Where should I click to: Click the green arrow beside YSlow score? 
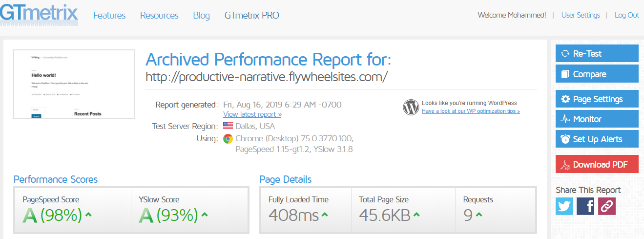205,214
